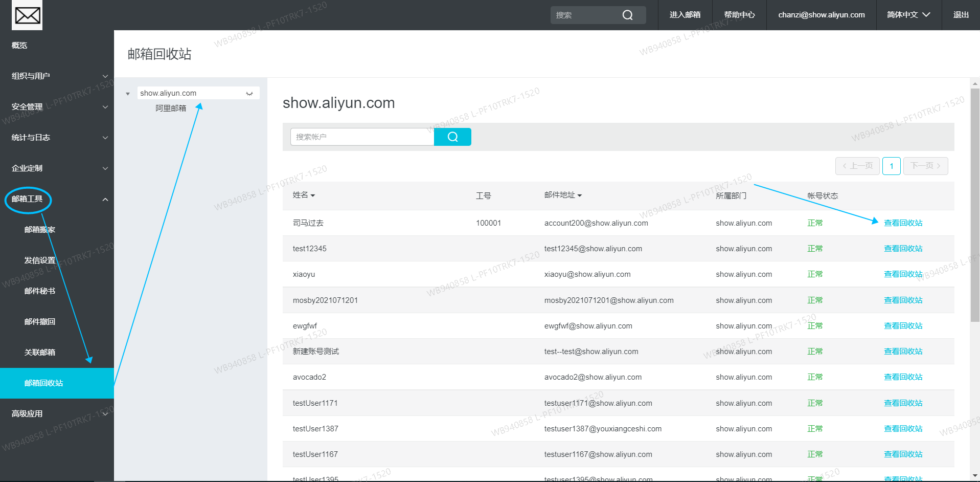Focus the top 搜索 input field
This screenshot has width=980, height=482.
click(586, 15)
